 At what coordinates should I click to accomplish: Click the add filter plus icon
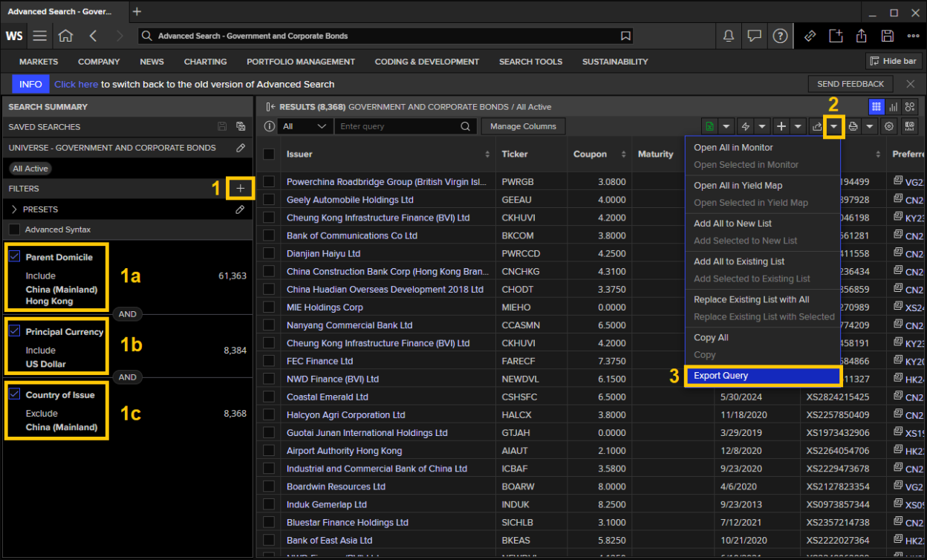coord(240,189)
